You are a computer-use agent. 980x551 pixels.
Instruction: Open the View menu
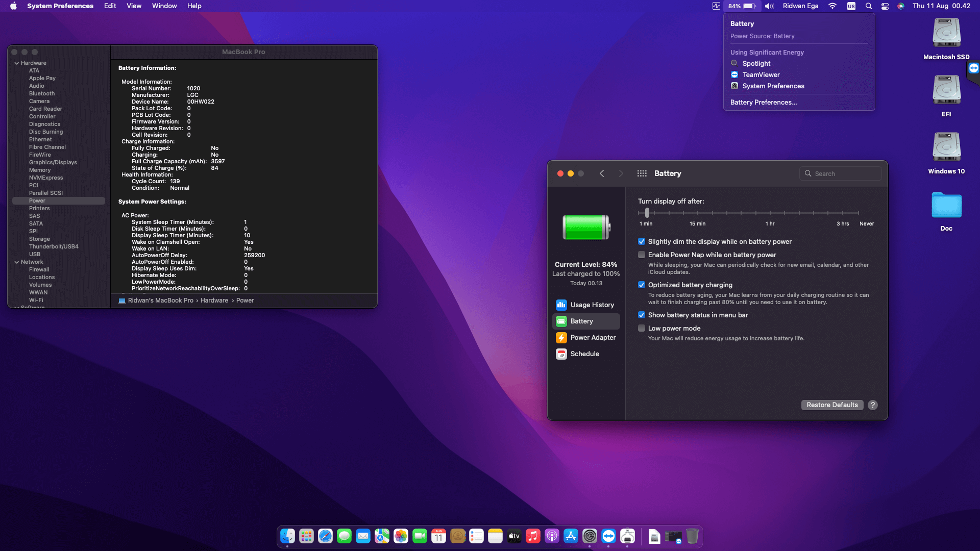pos(134,6)
